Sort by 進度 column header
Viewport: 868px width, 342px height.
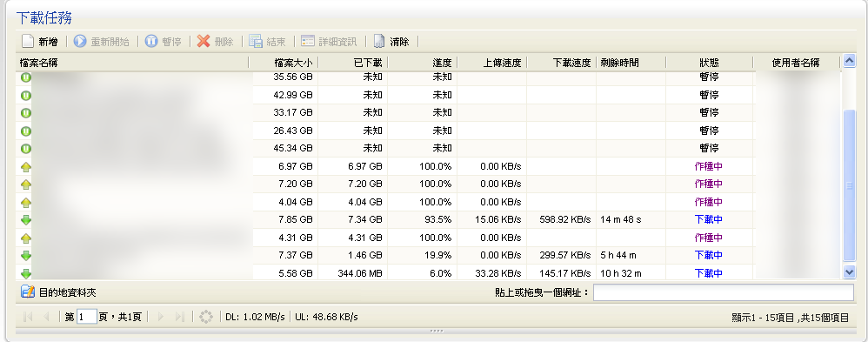coord(423,63)
